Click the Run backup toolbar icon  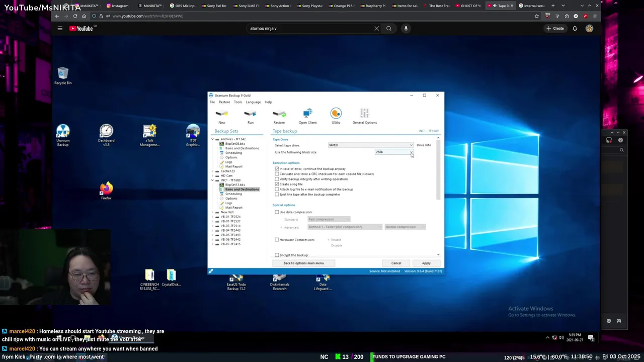tap(250, 116)
